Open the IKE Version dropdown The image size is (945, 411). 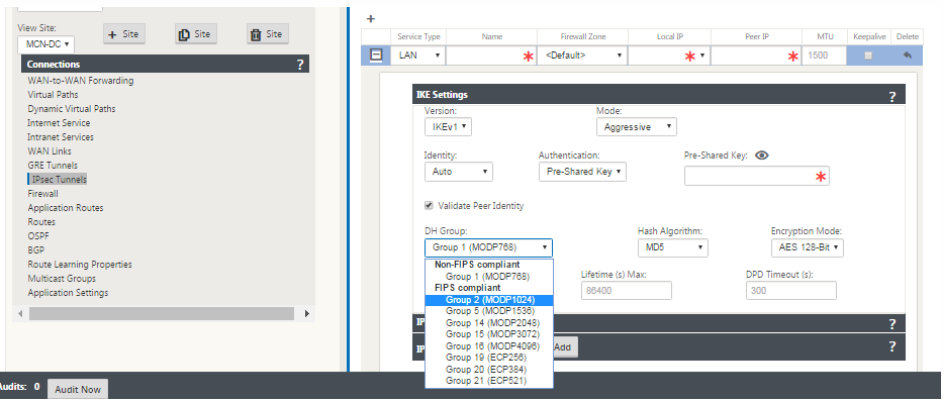click(448, 127)
